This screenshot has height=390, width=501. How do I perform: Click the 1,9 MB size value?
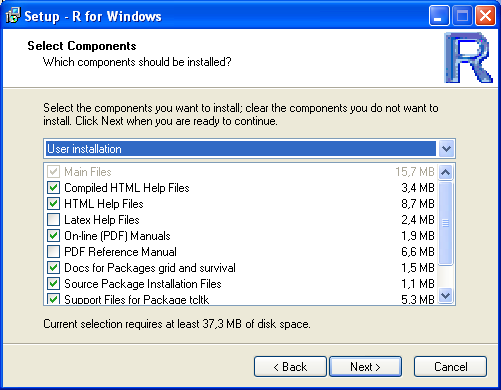point(418,236)
